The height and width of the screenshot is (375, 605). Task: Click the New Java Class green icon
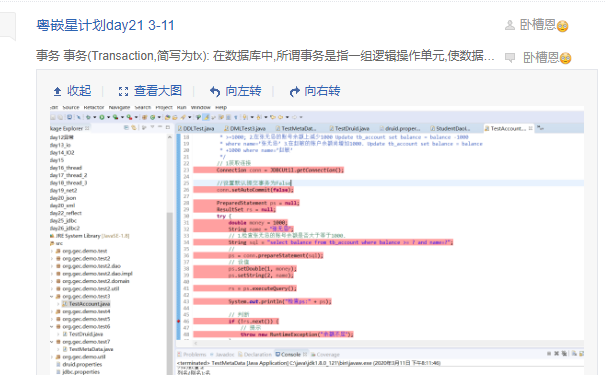[x=153, y=117]
